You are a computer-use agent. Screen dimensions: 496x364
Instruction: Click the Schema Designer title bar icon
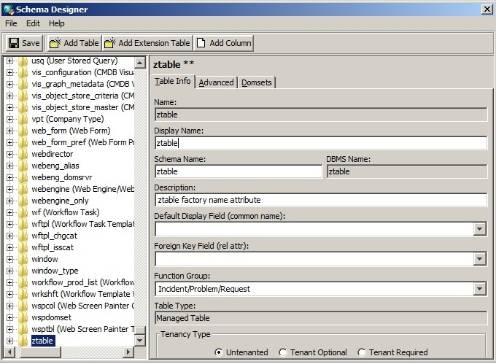tap(8, 9)
